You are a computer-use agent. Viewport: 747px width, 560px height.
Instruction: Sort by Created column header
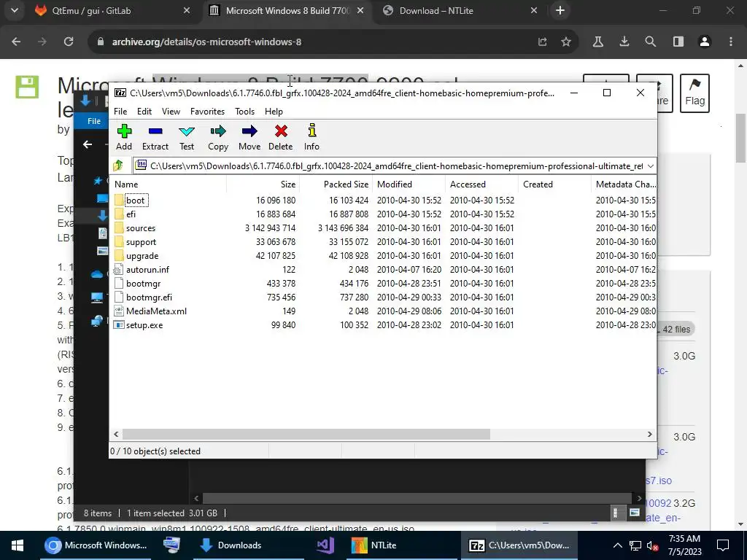coord(554,184)
